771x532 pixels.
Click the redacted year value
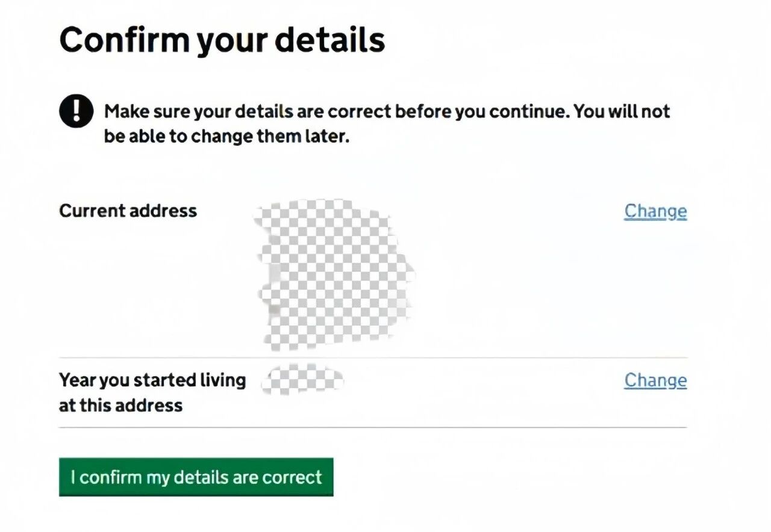304,379
